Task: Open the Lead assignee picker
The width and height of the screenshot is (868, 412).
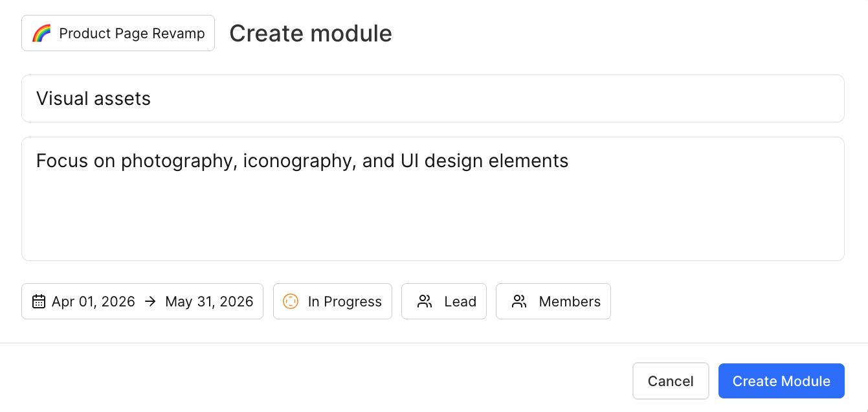Action: [x=444, y=301]
